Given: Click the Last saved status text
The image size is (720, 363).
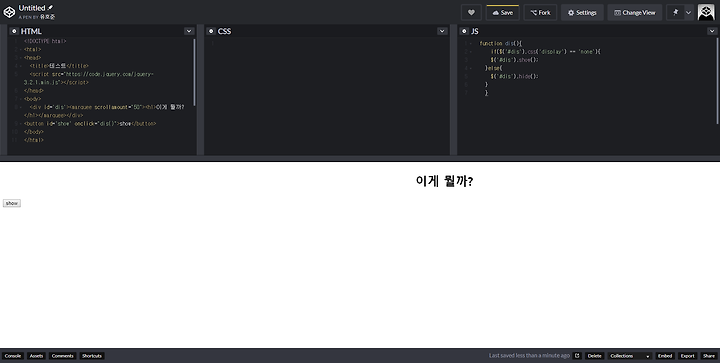Looking at the screenshot, I should [529, 356].
